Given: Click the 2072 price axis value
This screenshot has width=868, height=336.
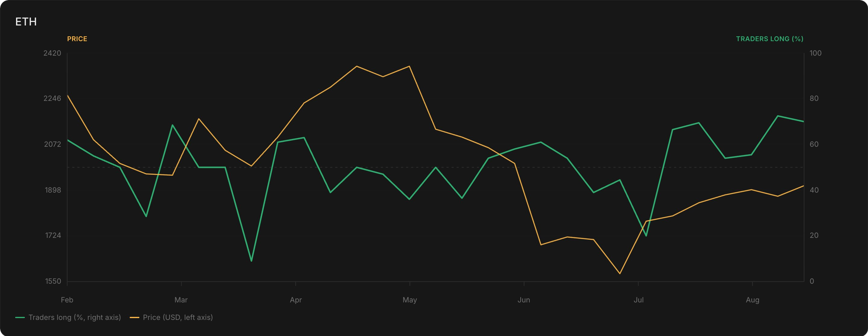Looking at the screenshot, I should click(53, 144).
